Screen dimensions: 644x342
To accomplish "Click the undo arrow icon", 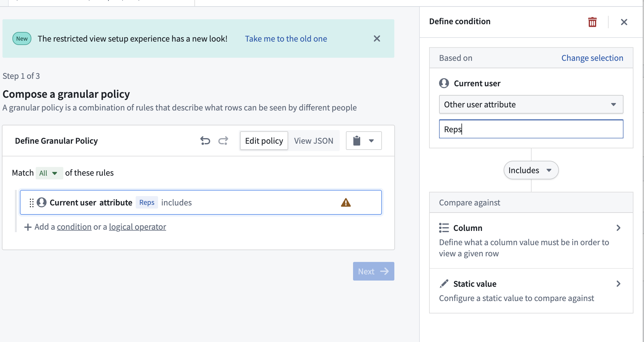I will (205, 141).
